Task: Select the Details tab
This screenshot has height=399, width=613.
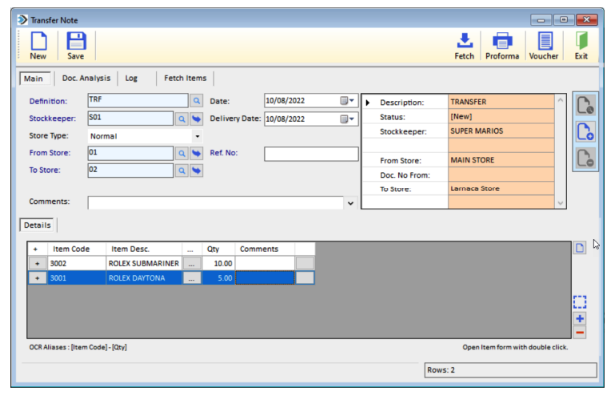Action: pyautogui.click(x=38, y=225)
